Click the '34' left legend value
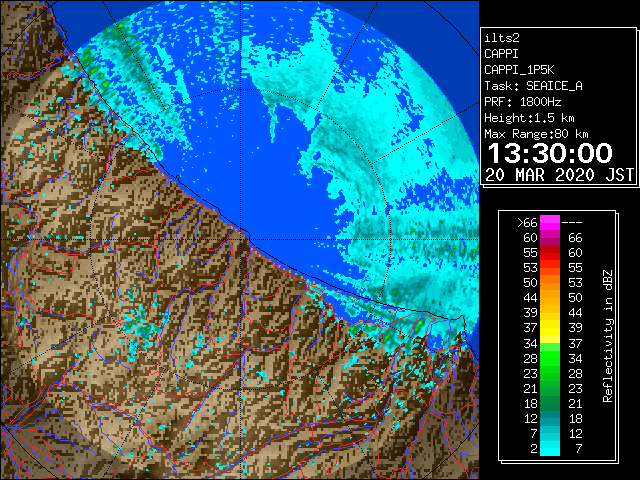This screenshot has width=640, height=480. pyautogui.click(x=531, y=343)
